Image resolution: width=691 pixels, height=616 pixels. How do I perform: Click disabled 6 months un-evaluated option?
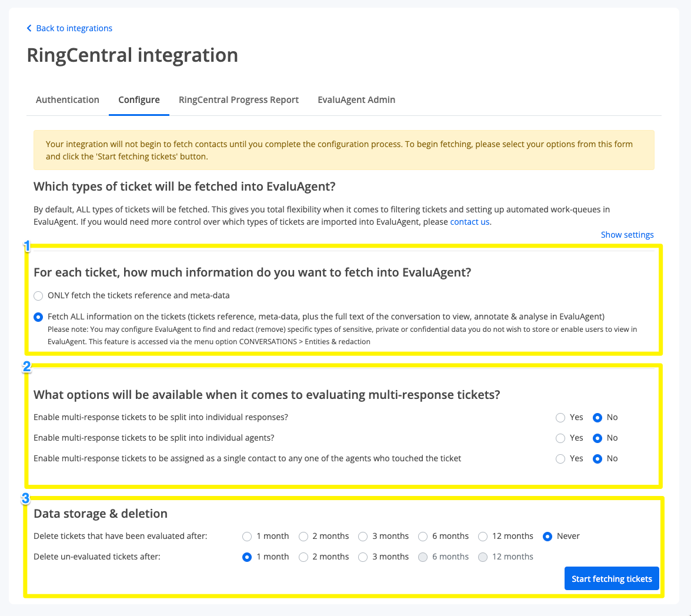click(423, 557)
